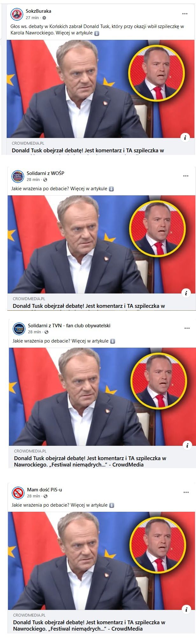Open the Mam dość PiS-u page name link
The width and height of the screenshot is (196, 644).
[x=45, y=490]
